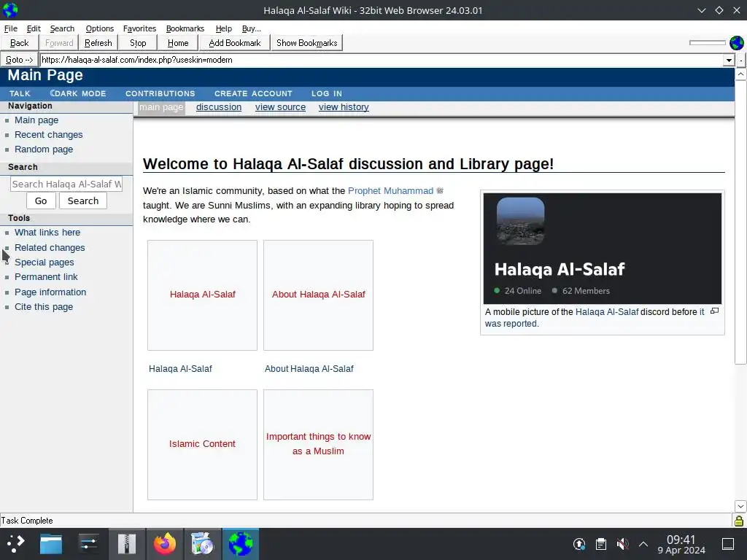Image resolution: width=747 pixels, height=560 pixels.
Task: Open the Talk link in header
Action: [x=20, y=93]
